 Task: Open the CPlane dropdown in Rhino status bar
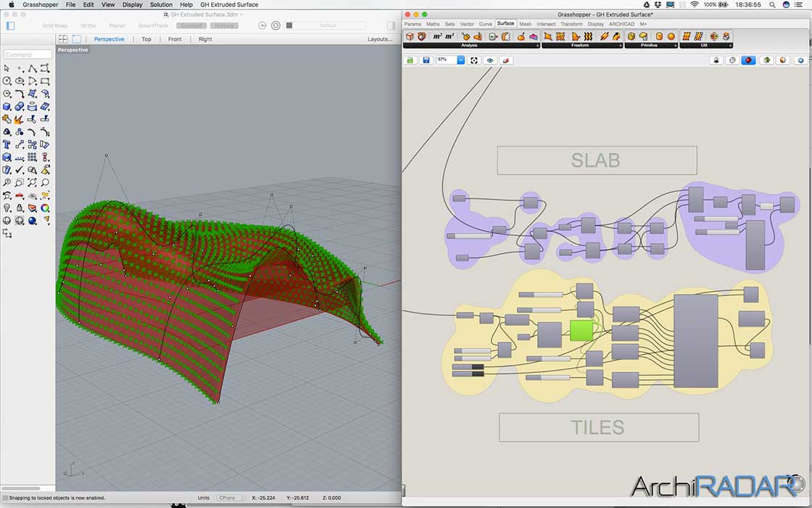pyautogui.click(x=231, y=498)
